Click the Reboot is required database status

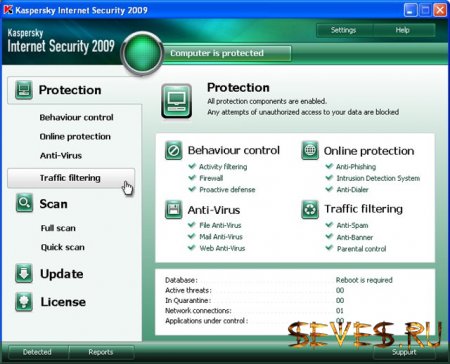(364, 280)
